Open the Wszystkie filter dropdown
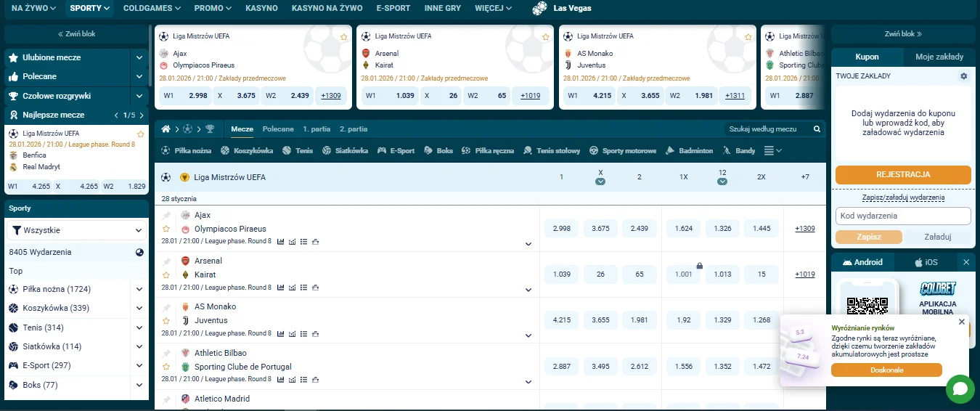This screenshot has width=980, height=411. click(x=77, y=230)
